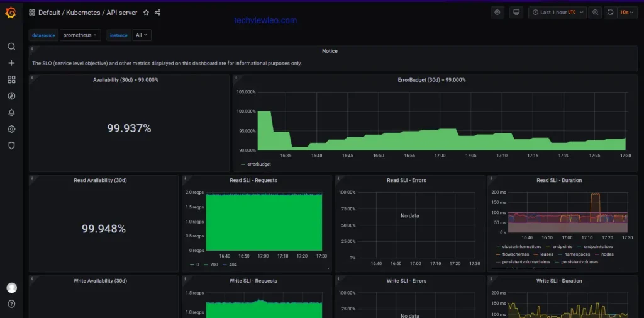The width and height of the screenshot is (644, 318).
Task: Open the Write SLI - Requests panel title menu
Action: [253, 281]
